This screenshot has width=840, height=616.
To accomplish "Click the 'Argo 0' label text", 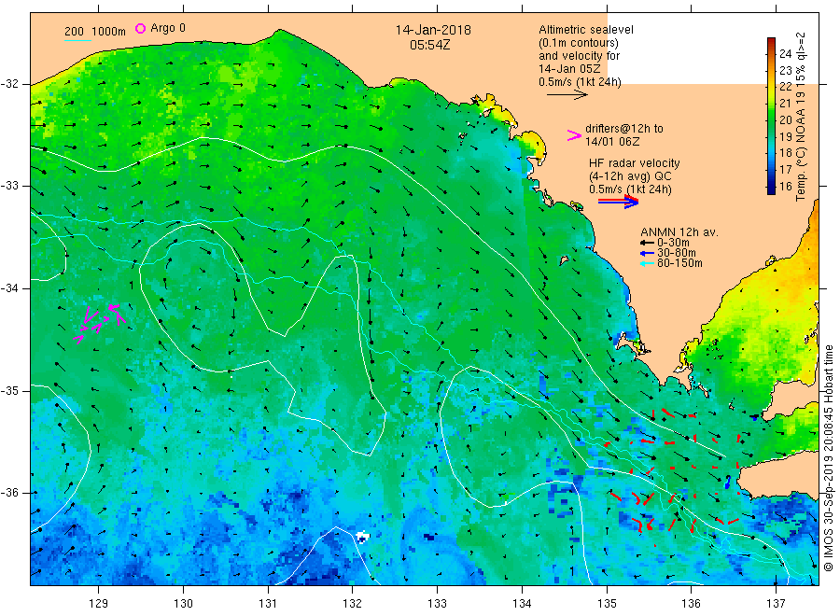I will (168, 28).
